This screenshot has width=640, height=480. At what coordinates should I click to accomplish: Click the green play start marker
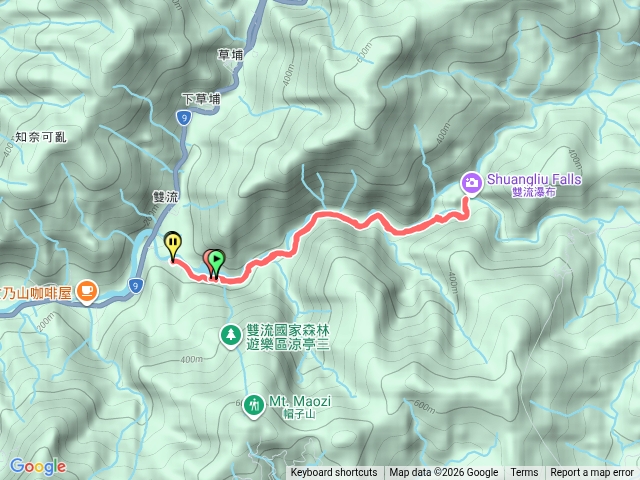point(218,260)
